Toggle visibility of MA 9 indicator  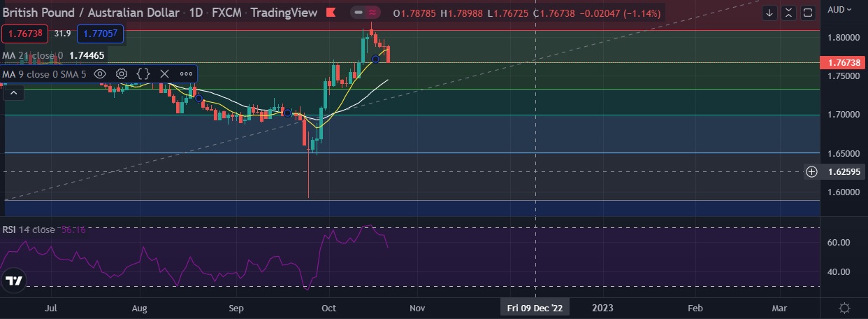pos(100,73)
